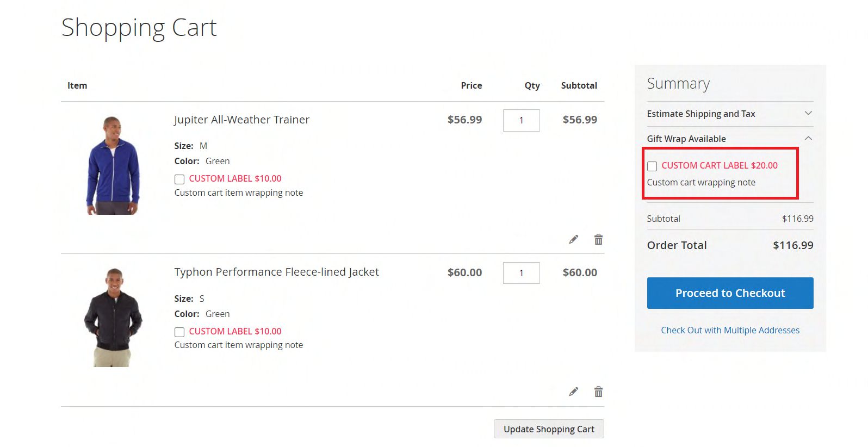Image resolution: width=868 pixels, height=447 pixels.
Task: Open Check Out with Multiple Addresses link
Action: (730, 330)
